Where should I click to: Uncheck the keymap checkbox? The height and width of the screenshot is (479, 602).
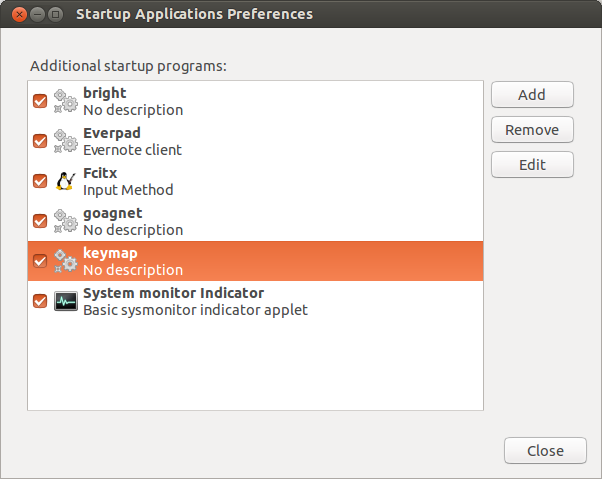pos(40,261)
